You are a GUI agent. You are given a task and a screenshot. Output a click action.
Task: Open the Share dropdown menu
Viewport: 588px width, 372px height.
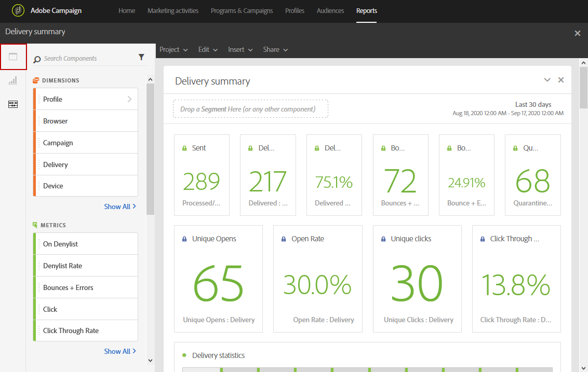point(275,50)
